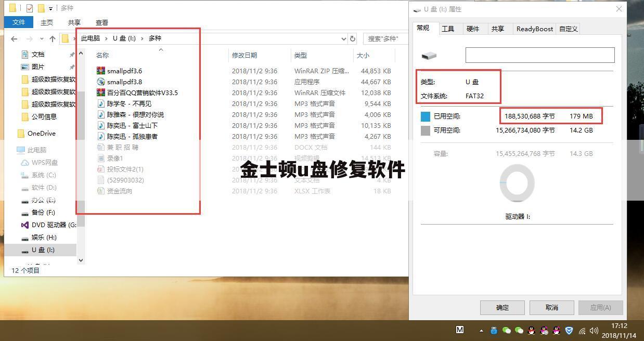Viewport: 644px width, 341px height.
Task: Open the 查看 ribbon tab
Action: point(102,22)
